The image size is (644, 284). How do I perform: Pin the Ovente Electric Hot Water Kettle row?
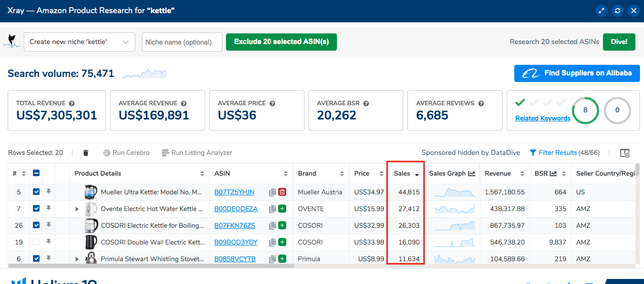tap(49, 209)
